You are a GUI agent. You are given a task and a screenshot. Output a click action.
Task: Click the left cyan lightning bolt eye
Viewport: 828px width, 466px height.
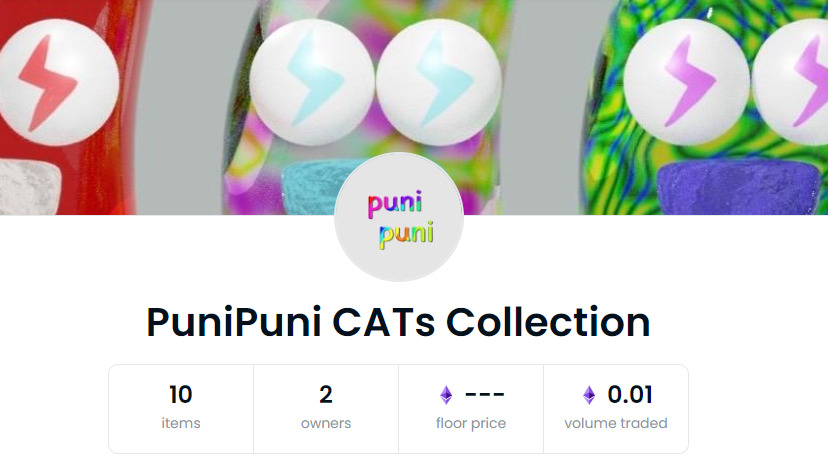pos(312,82)
